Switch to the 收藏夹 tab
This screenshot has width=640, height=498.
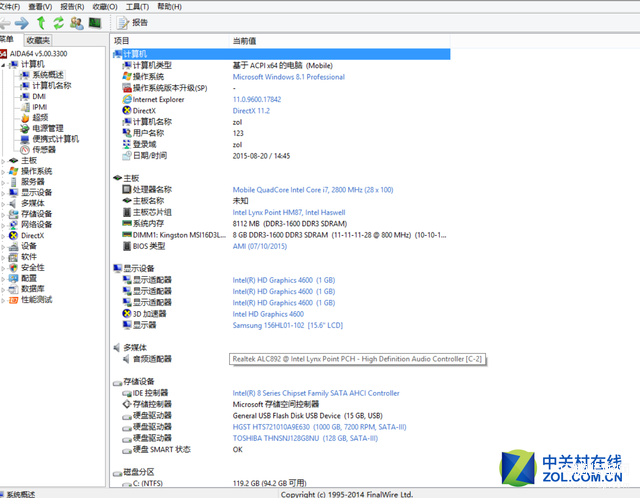tap(38, 40)
